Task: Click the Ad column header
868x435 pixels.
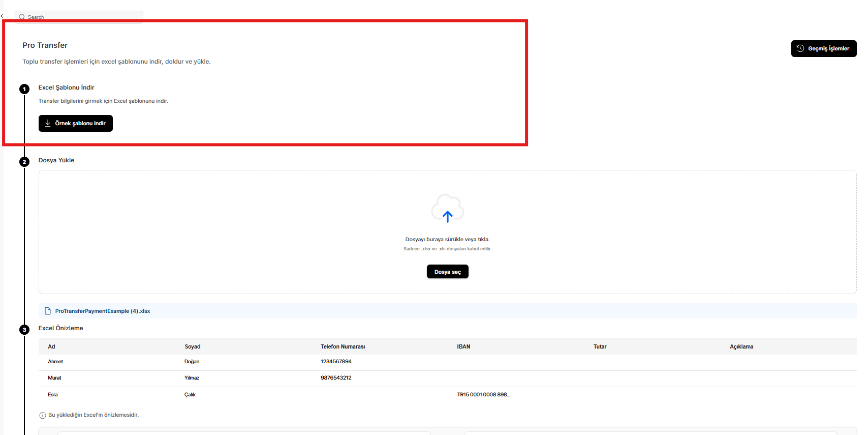Action: pyautogui.click(x=51, y=346)
